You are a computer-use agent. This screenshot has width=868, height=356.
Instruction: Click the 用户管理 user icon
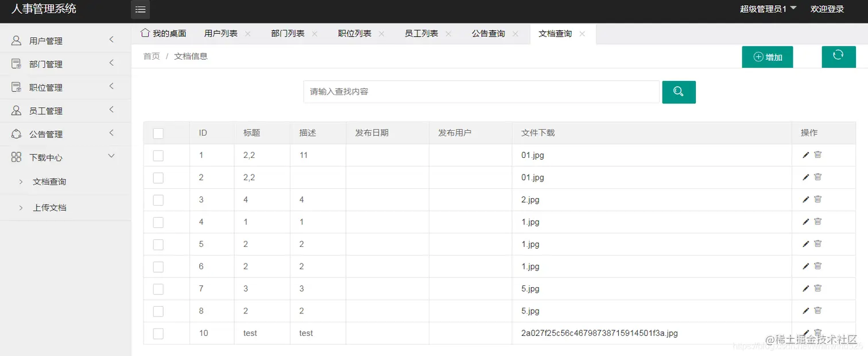[x=17, y=41]
